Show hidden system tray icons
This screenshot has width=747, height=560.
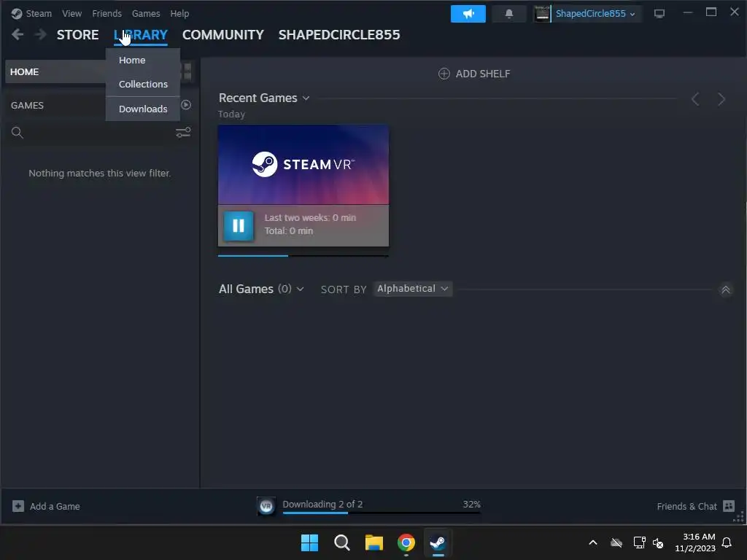pyautogui.click(x=593, y=542)
